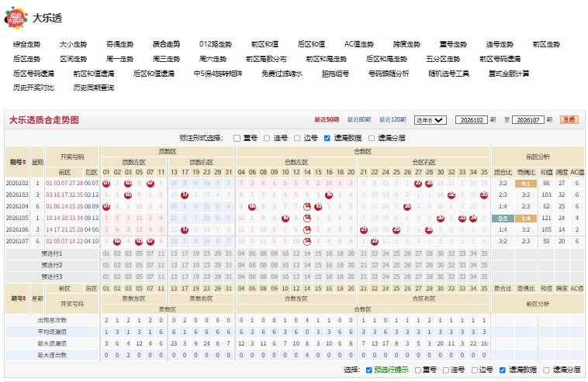588x382 pixels.
Task: Click red ball 35 in row 2026103
Action: 484,195
